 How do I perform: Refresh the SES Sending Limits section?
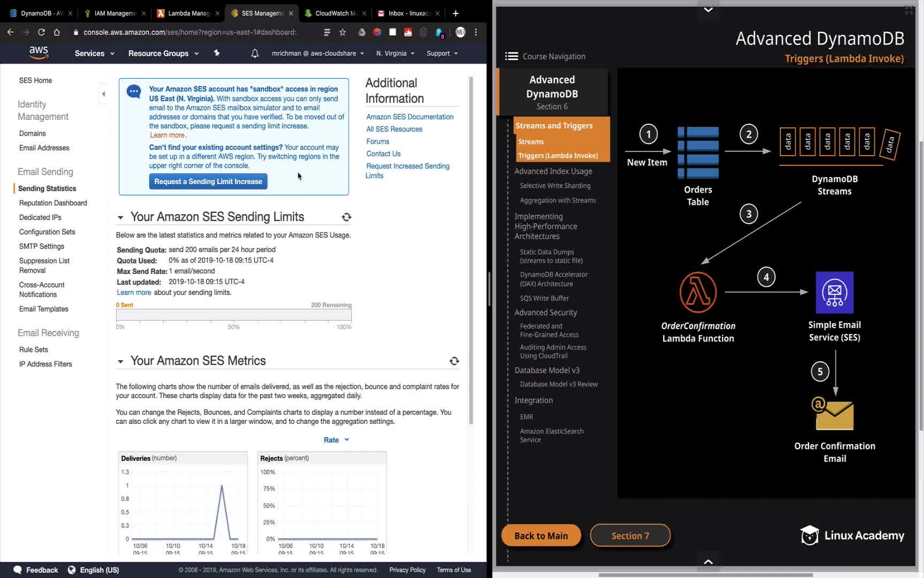[x=346, y=217]
